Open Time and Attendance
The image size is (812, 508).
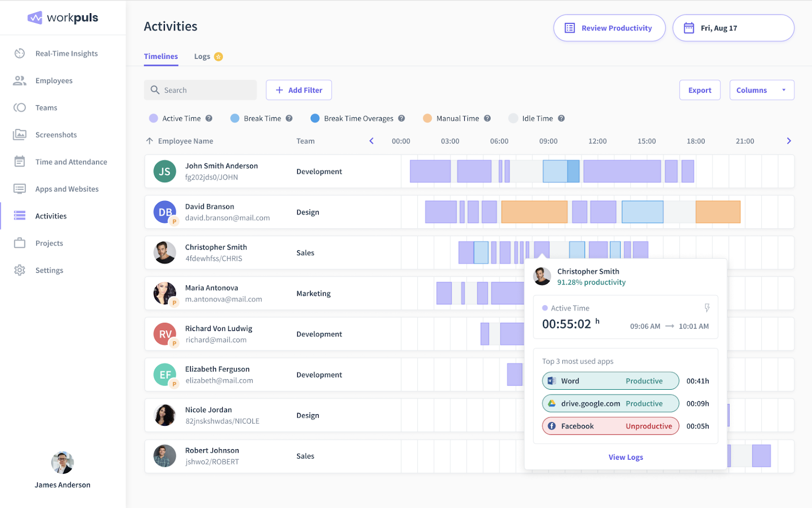71,161
